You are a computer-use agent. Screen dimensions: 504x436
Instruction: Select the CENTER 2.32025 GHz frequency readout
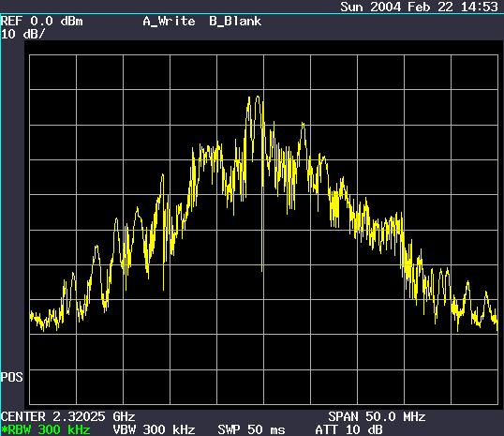pyautogui.click(x=67, y=416)
